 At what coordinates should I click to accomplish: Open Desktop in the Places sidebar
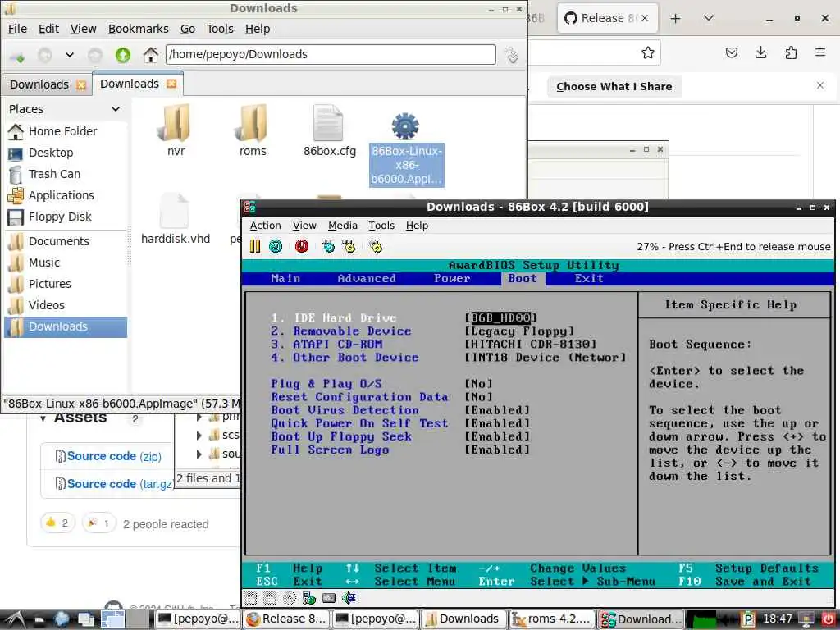coord(66,153)
